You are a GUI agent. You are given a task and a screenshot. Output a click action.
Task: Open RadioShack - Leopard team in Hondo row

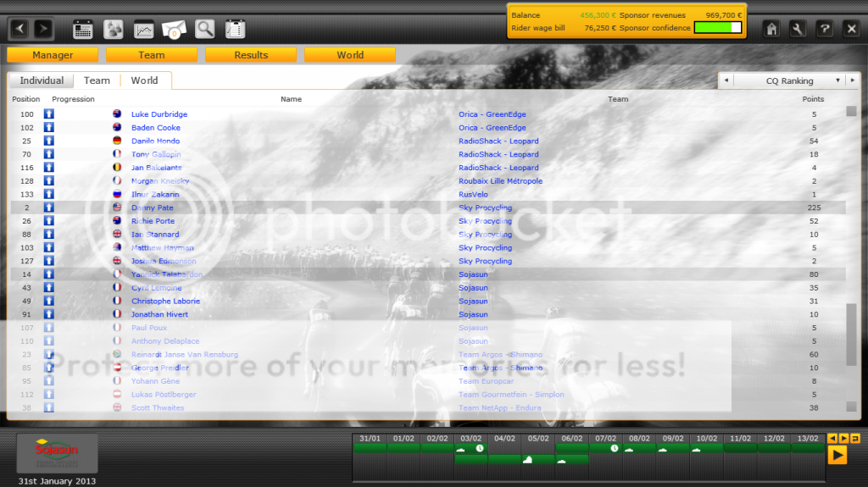(x=498, y=141)
